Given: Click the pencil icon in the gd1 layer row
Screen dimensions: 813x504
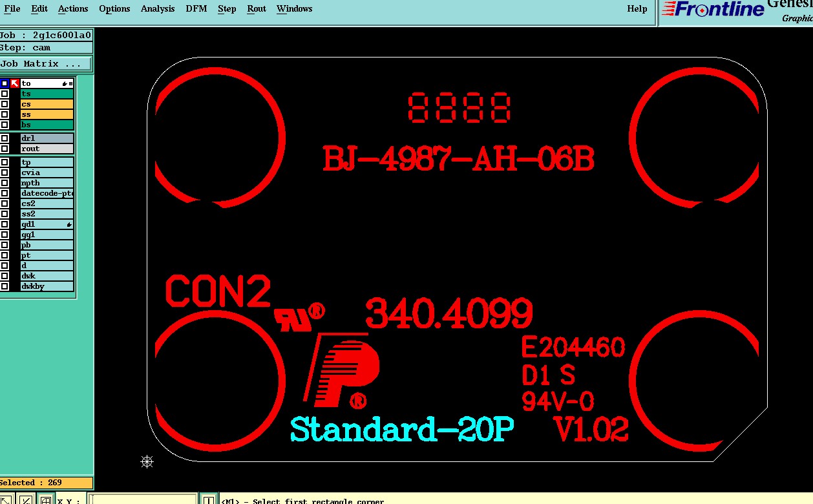Looking at the screenshot, I should [x=69, y=224].
